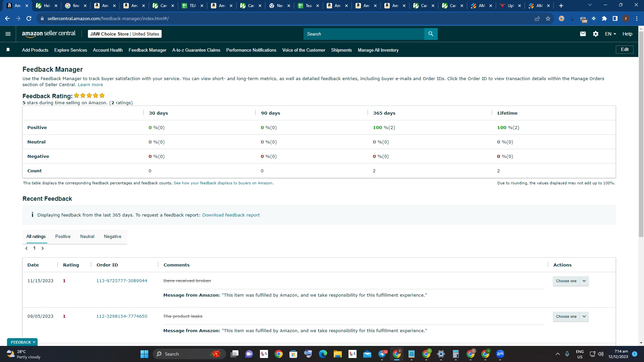This screenshot has height=362, width=644.
Task: Open order ID 112-3298154-7774650
Action: (x=122, y=316)
